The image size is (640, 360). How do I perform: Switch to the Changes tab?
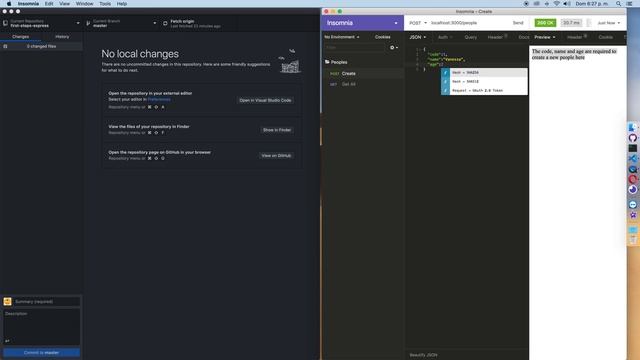click(20, 37)
